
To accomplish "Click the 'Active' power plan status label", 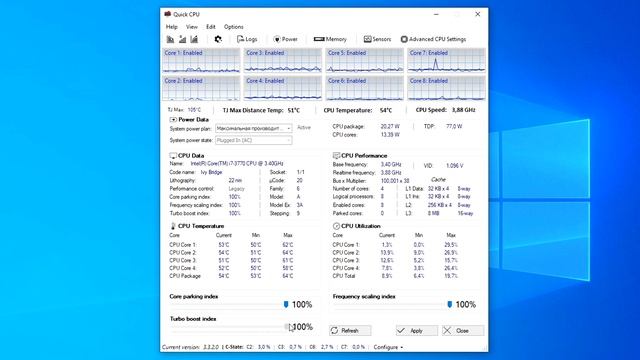I will (304, 128).
